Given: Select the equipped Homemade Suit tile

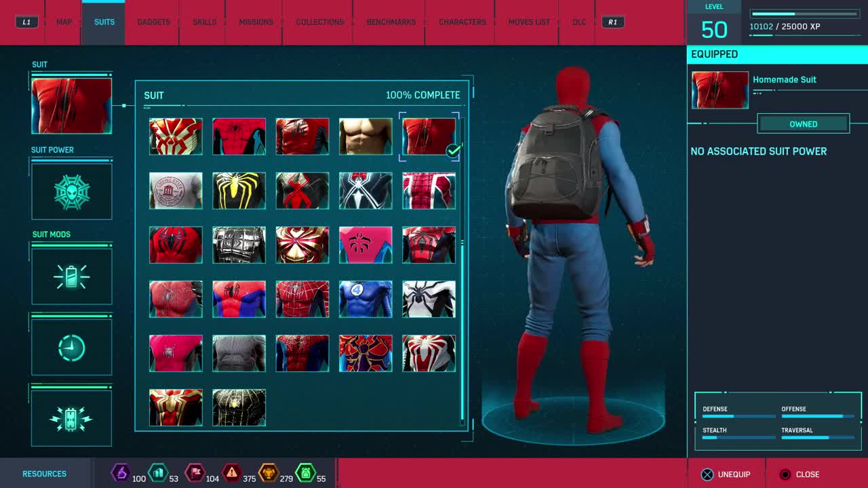Looking at the screenshot, I should coord(429,136).
